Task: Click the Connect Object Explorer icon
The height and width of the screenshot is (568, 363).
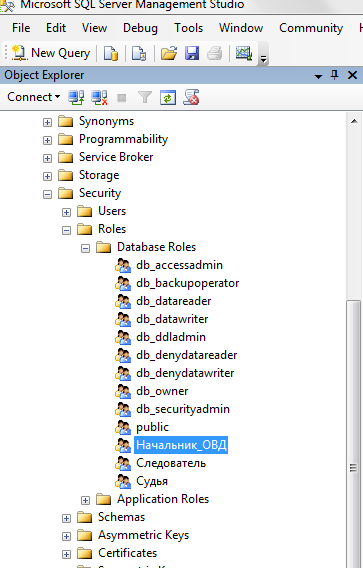Action: pyautogui.click(x=76, y=97)
